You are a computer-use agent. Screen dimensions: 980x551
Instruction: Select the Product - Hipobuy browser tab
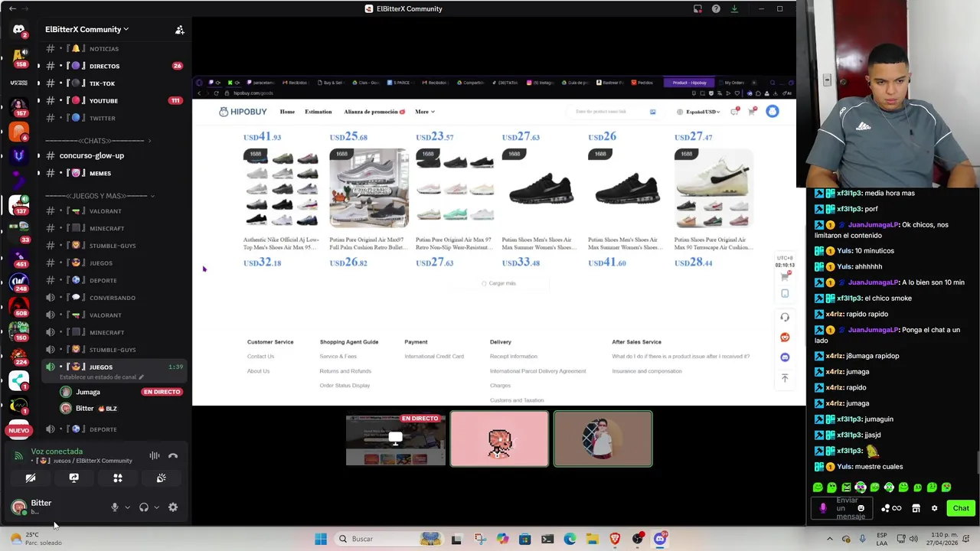[x=689, y=83]
